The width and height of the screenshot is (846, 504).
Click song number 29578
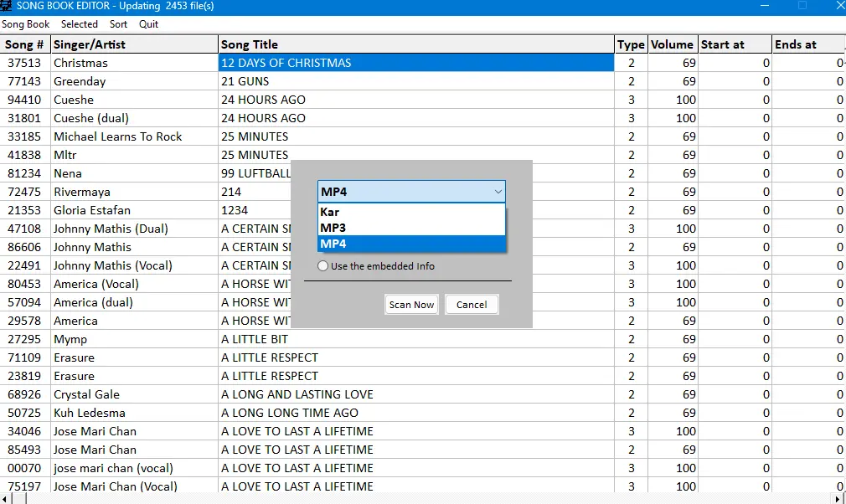point(25,321)
